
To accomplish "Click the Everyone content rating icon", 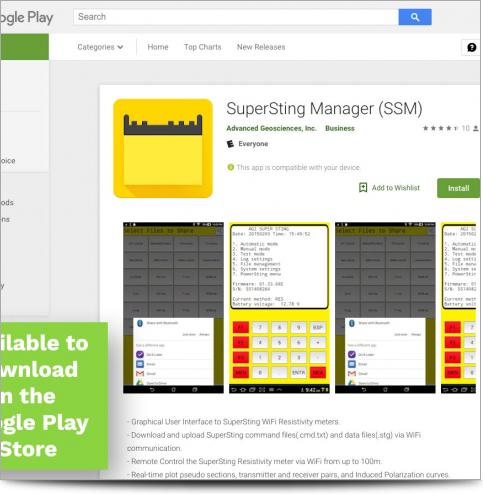I will (x=230, y=144).
